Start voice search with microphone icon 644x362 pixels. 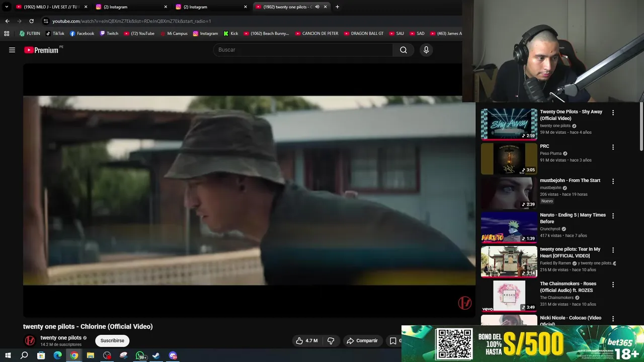(x=426, y=50)
